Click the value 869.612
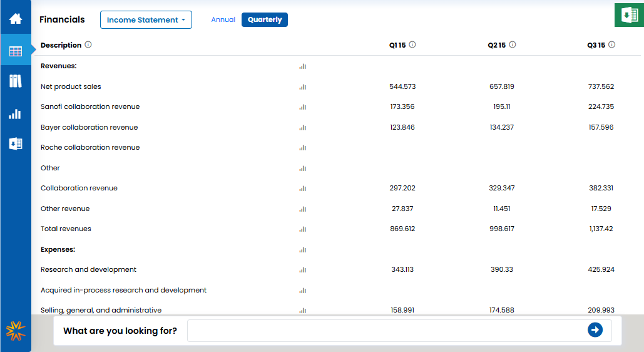Image resolution: width=644 pixels, height=352 pixels. tap(402, 229)
